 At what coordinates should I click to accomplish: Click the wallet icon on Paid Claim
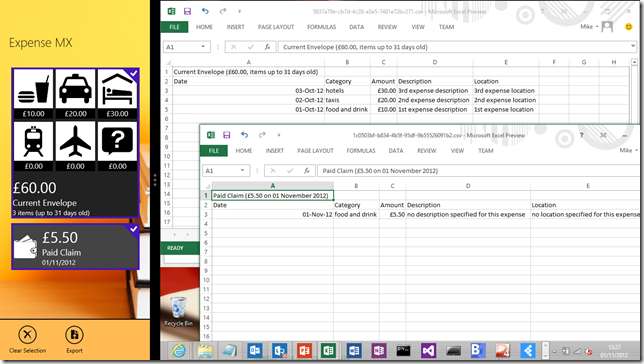click(25, 246)
